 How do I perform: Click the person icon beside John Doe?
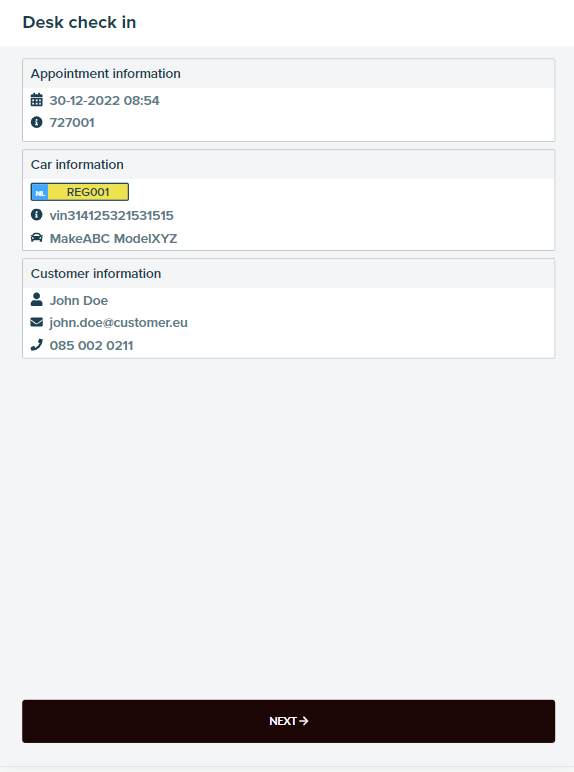[36, 299]
